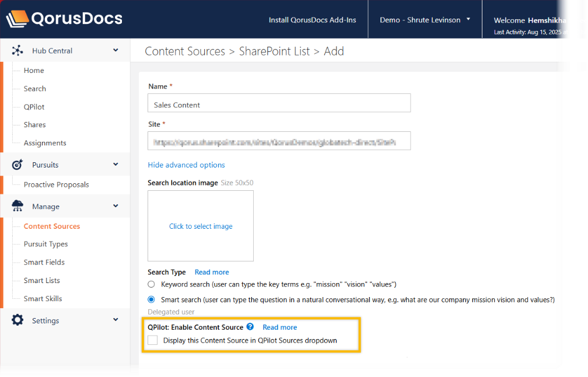Select the Smart search radio button
588x377 pixels.
[152, 300]
